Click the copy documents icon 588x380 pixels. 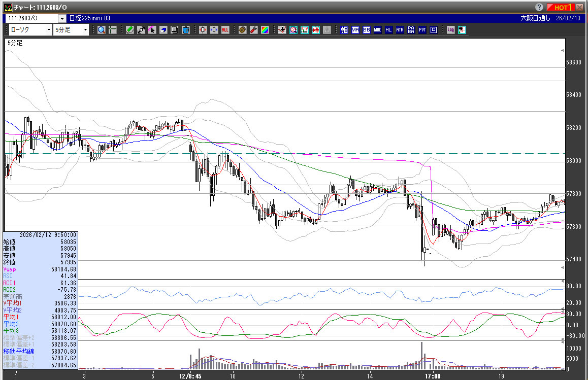click(x=175, y=30)
